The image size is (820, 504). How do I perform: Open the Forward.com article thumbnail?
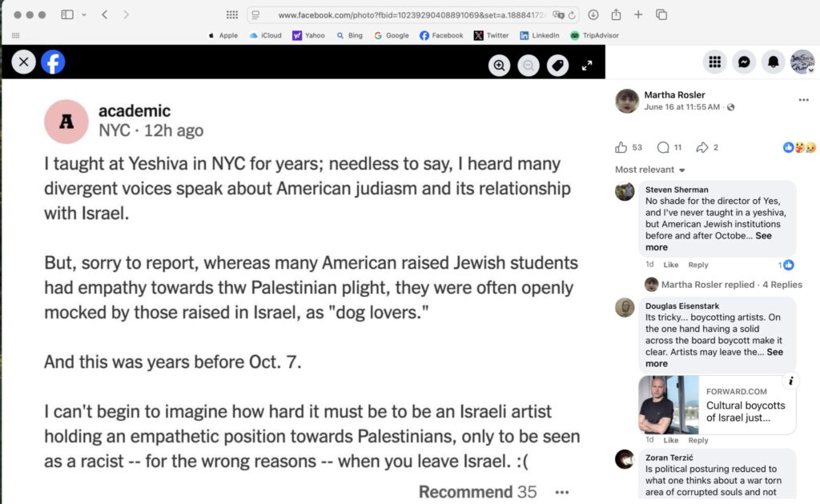(669, 405)
